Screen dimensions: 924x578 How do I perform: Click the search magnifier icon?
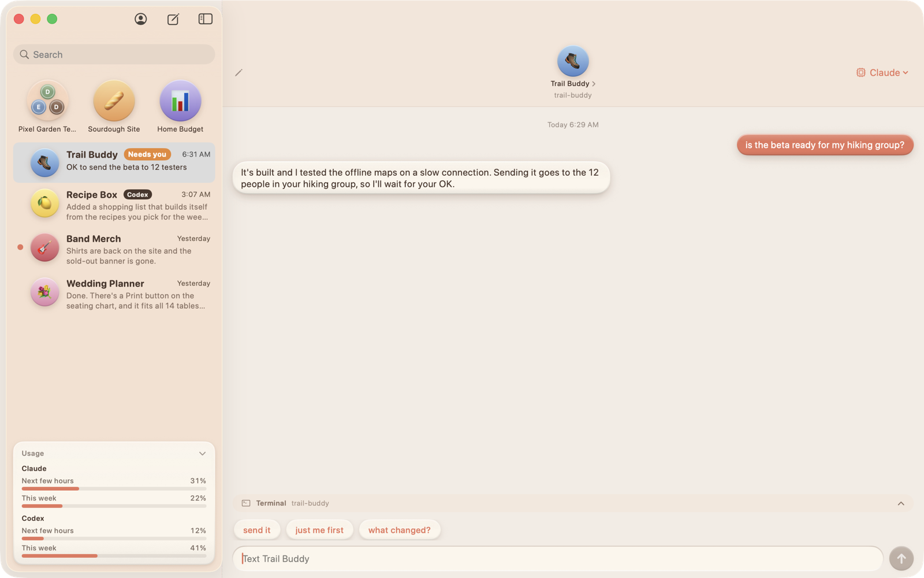[24, 54]
